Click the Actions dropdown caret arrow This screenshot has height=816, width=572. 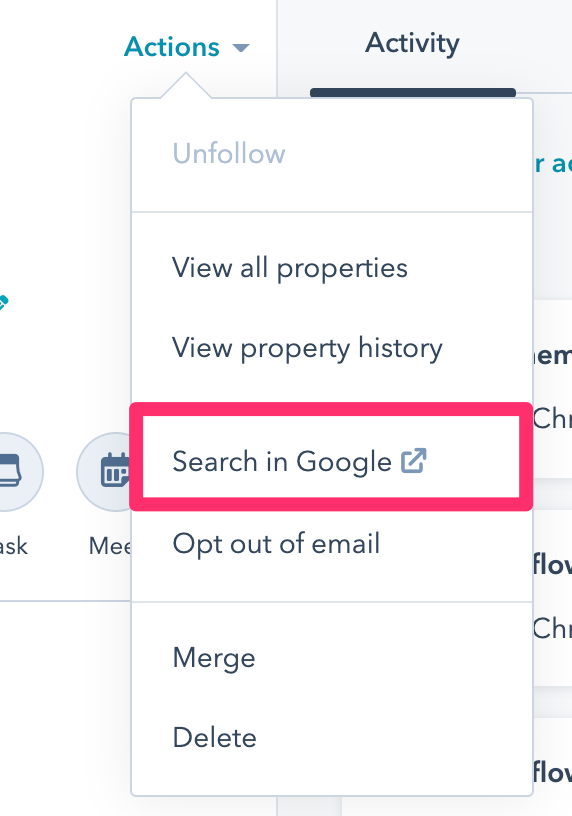[240, 48]
